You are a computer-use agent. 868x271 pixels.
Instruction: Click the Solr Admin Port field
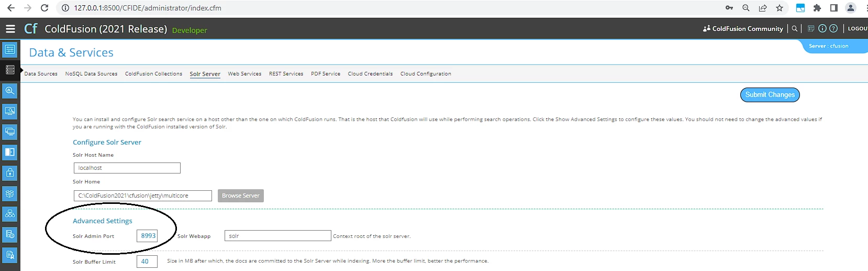pos(147,236)
